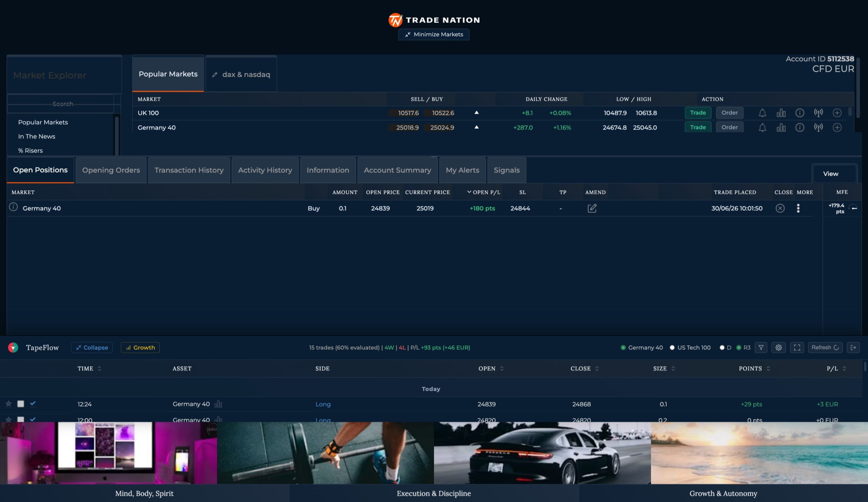Open the View dropdown button
Screen dimensions: 868x502
click(834, 174)
